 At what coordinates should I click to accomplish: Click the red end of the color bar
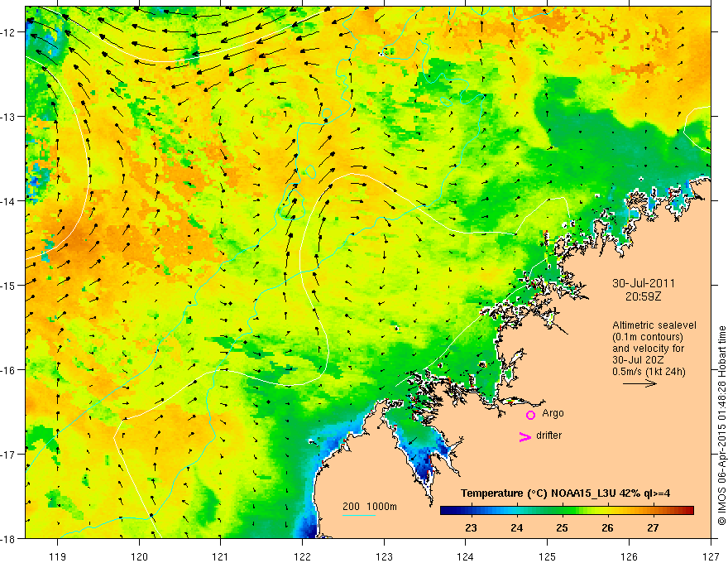689,510
